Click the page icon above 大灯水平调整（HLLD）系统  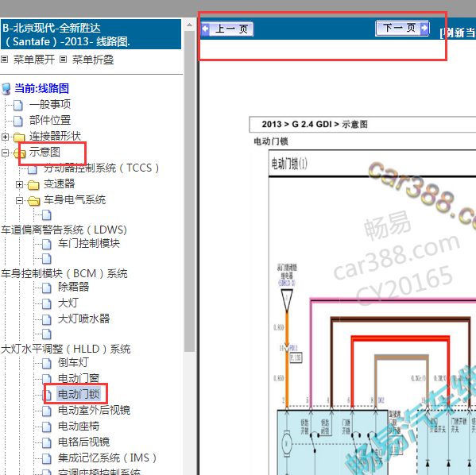tap(47, 334)
